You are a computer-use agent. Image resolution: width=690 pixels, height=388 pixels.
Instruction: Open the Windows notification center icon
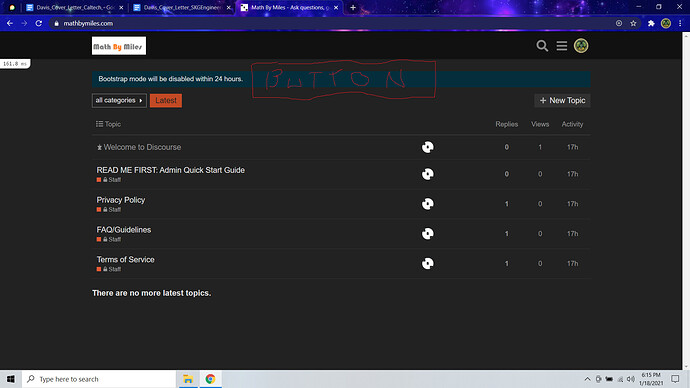pos(675,379)
